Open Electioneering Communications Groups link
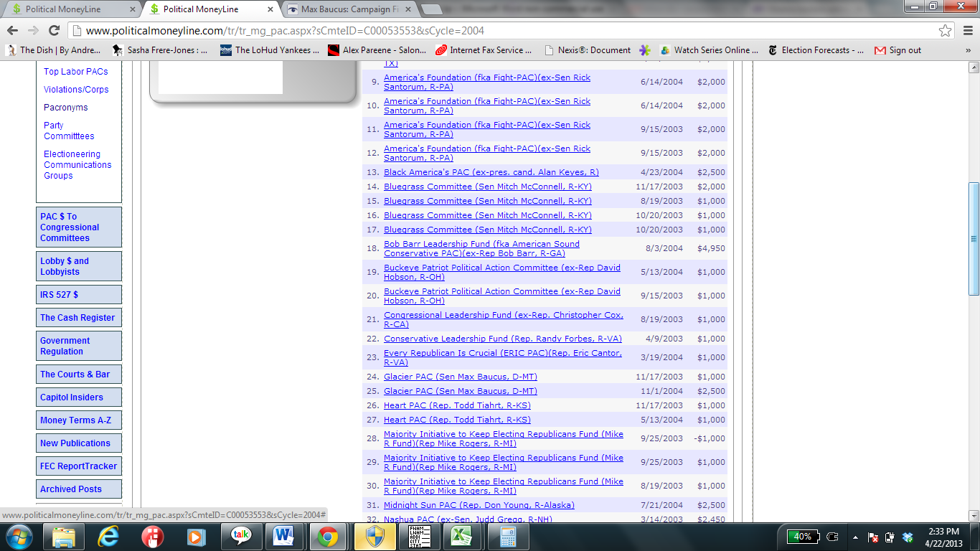The height and width of the screenshot is (551, 980). tap(77, 165)
